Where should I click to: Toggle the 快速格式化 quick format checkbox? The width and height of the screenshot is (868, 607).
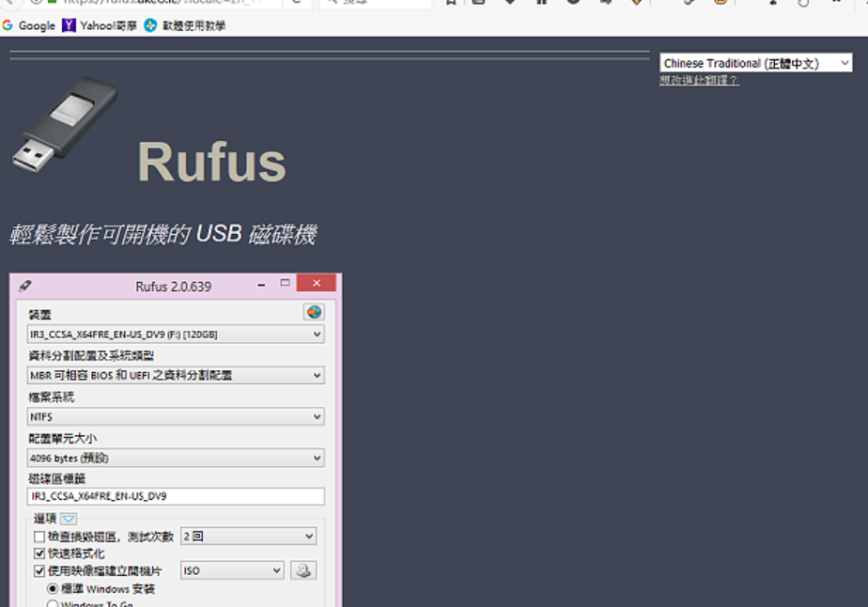pos(39,553)
